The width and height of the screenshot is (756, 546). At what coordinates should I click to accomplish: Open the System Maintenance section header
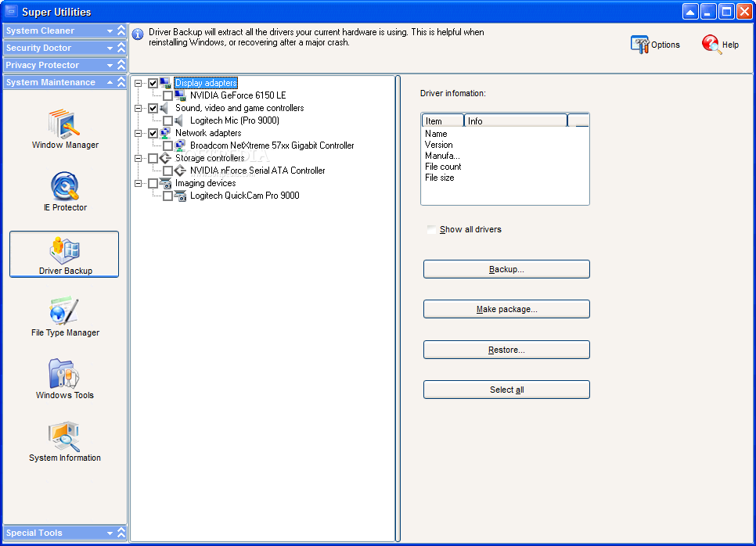(x=65, y=82)
